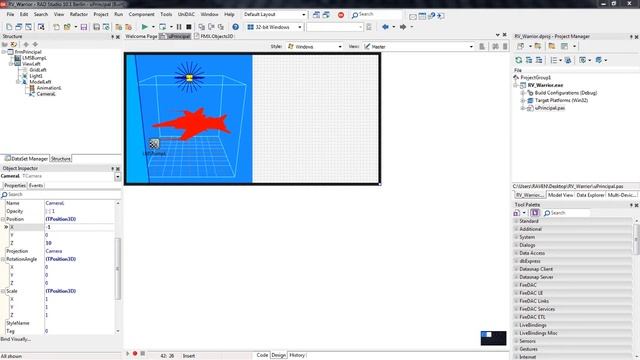This screenshot has height=360, width=640.
Task: Click the Save Desktop layout icon
Action: [316, 15]
